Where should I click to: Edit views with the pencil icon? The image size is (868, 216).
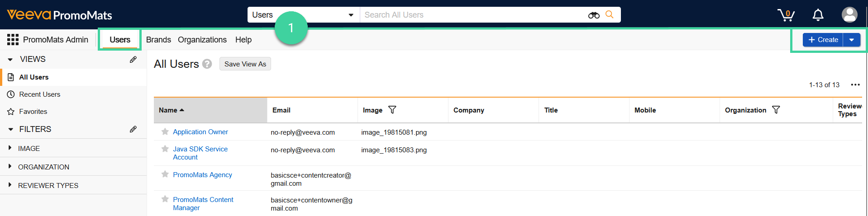click(133, 59)
